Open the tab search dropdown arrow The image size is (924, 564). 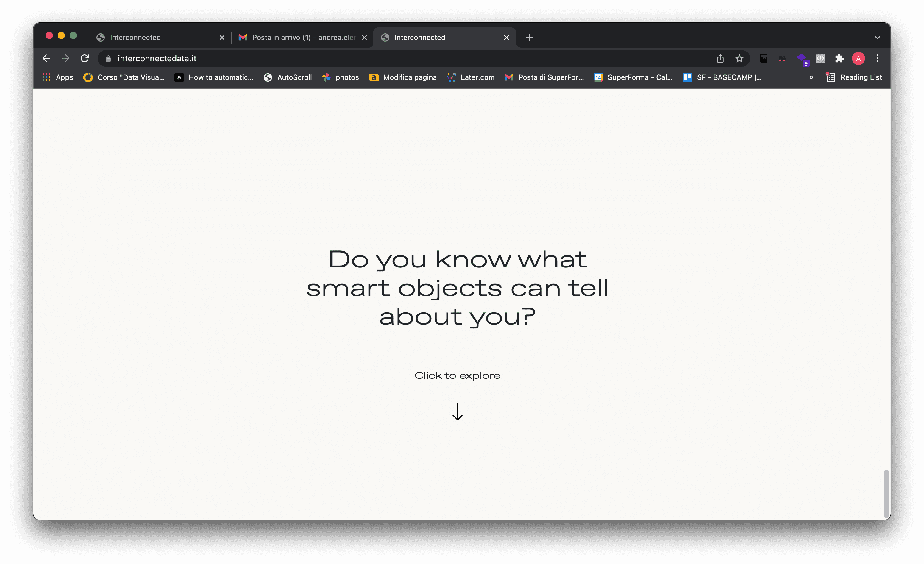[x=877, y=38]
